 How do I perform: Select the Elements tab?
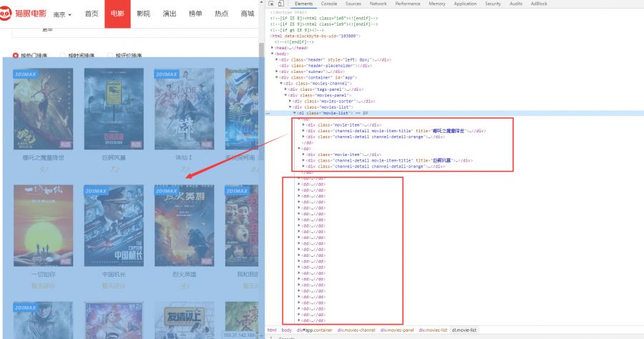(x=303, y=4)
